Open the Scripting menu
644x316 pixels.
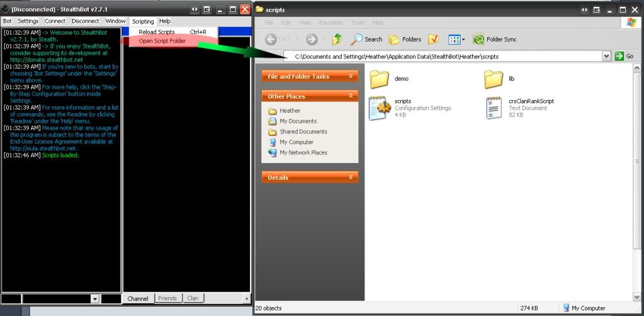pos(143,21)
